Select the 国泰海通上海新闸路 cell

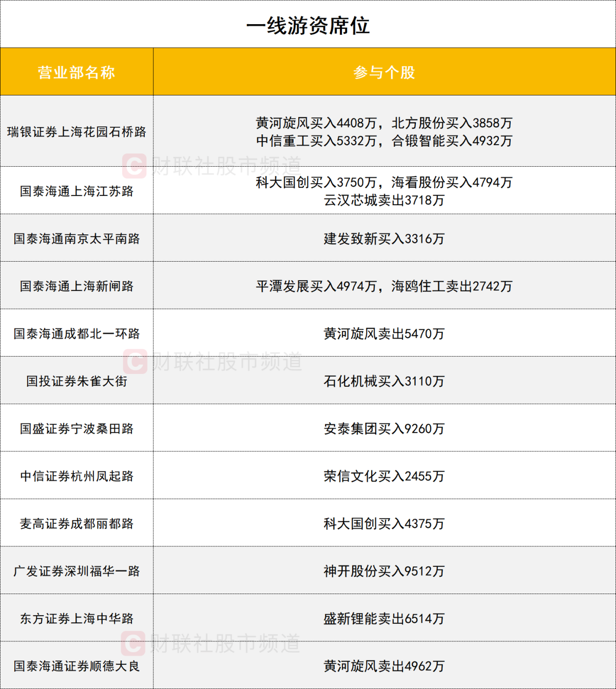76,286
